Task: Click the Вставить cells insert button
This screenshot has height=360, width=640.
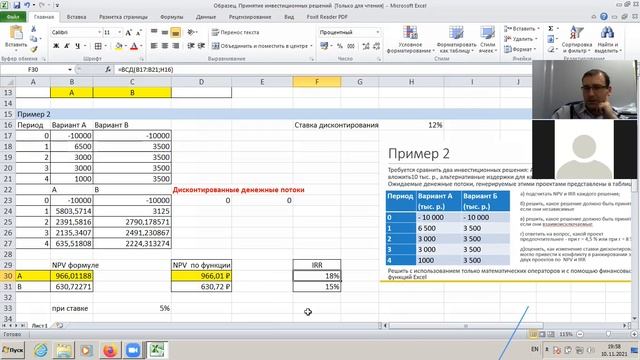Action: (x=521, y=29)
